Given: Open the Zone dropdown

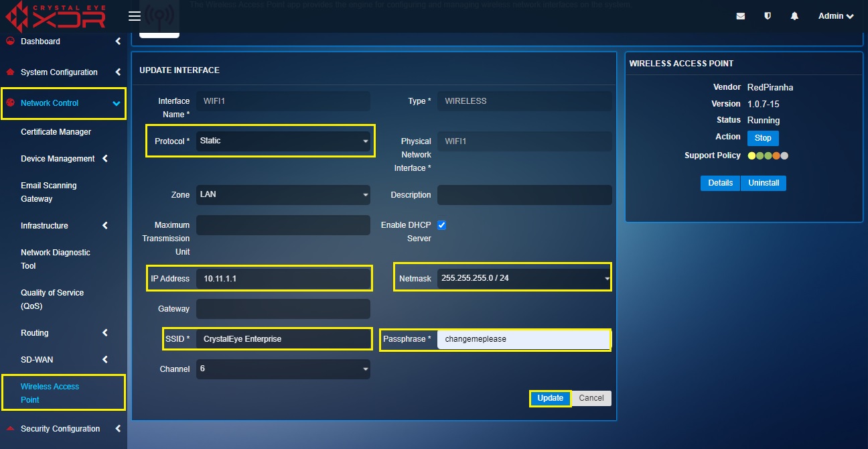Looking at the screenshot, I should pyautogui.click(x=283, y=194).
